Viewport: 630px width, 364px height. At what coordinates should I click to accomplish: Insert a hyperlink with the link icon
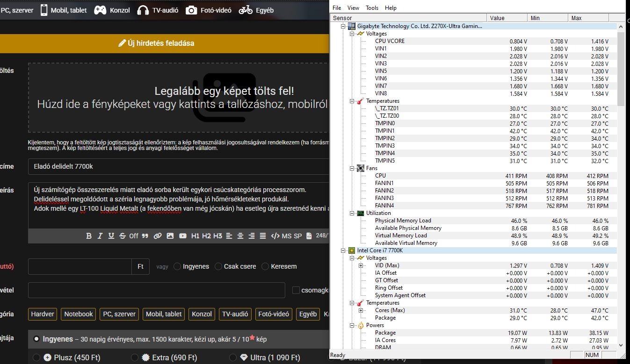pyautogui.click(x=158, y=236)
